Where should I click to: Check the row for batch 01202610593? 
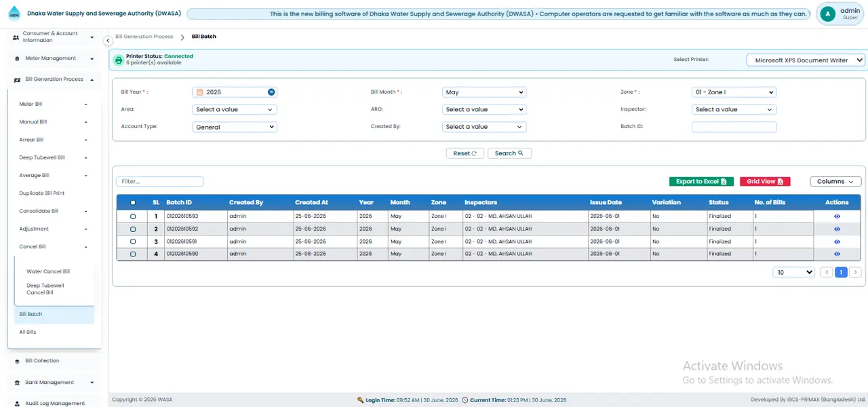point(133,216)
